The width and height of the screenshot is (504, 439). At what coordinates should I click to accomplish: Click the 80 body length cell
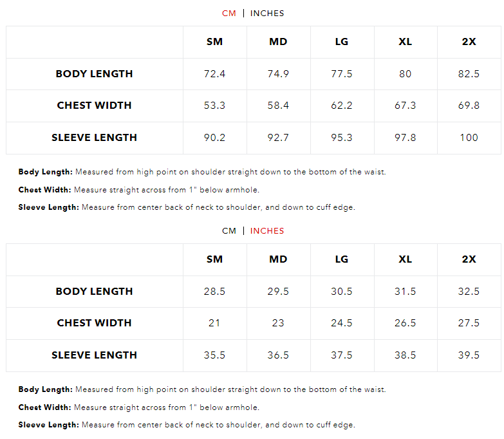click(x=405, y=74)
